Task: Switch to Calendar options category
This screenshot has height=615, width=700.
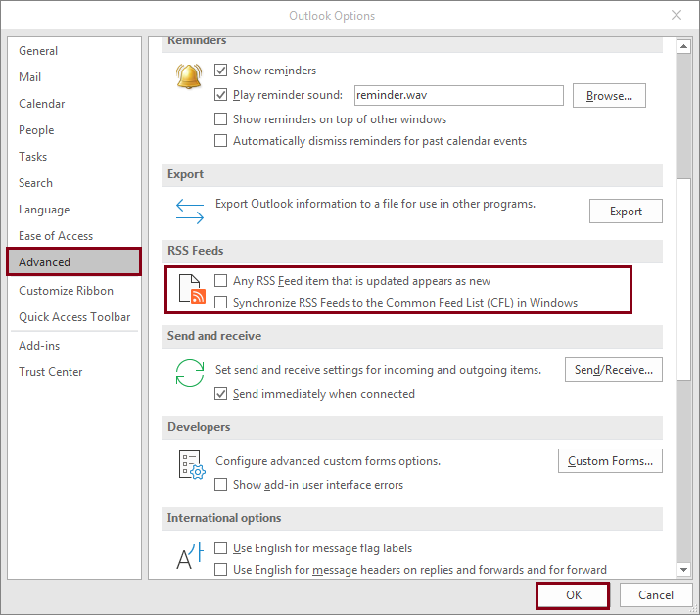Action: coord(74,104)
